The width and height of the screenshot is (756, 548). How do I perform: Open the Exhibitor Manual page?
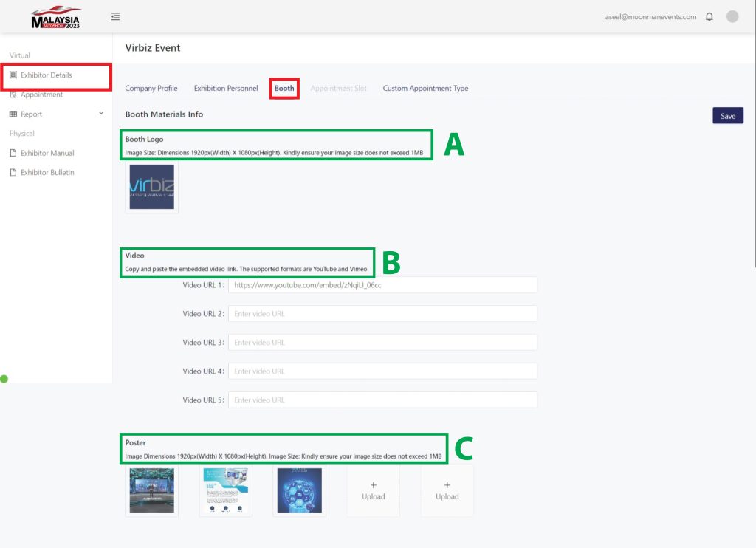[47, 153]
